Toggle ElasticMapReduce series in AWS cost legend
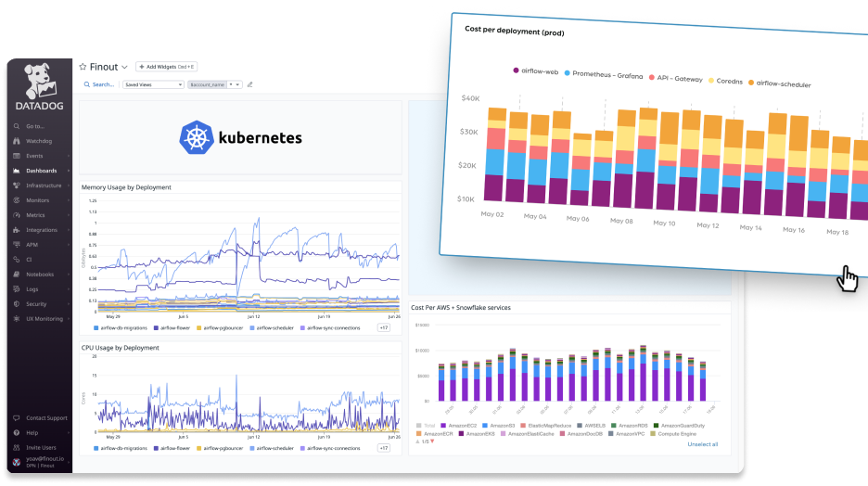This screenshot has width=868, height=486. click(545, 426)
